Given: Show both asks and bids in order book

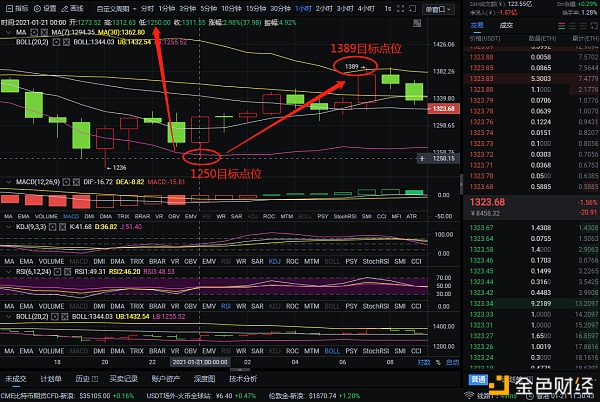Looking at the screenshot, I should tap(561, 26).
